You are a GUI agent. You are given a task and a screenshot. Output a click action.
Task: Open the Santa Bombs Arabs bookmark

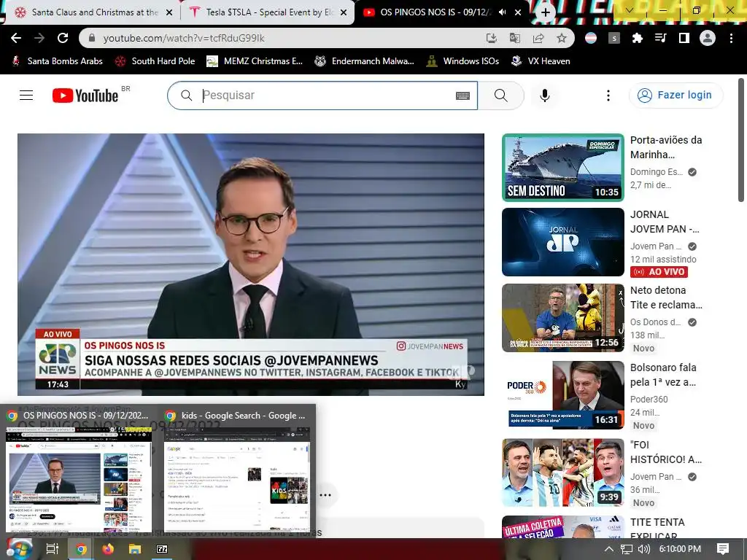57,61
